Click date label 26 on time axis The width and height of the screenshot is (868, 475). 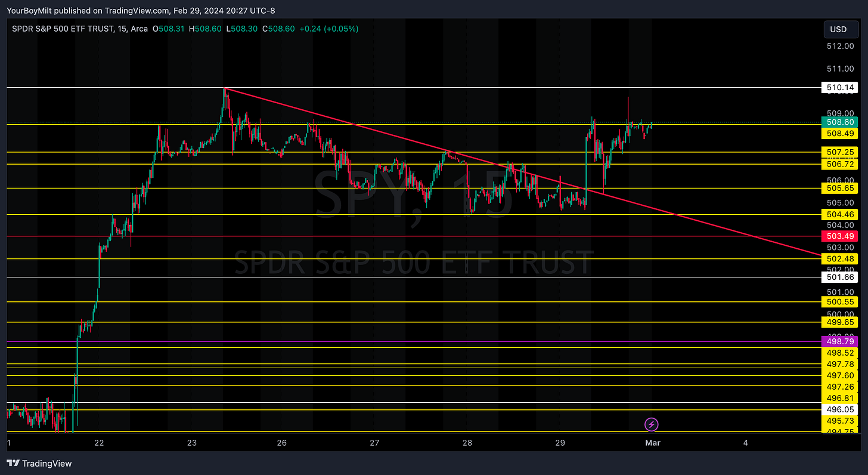pos(282,443)
